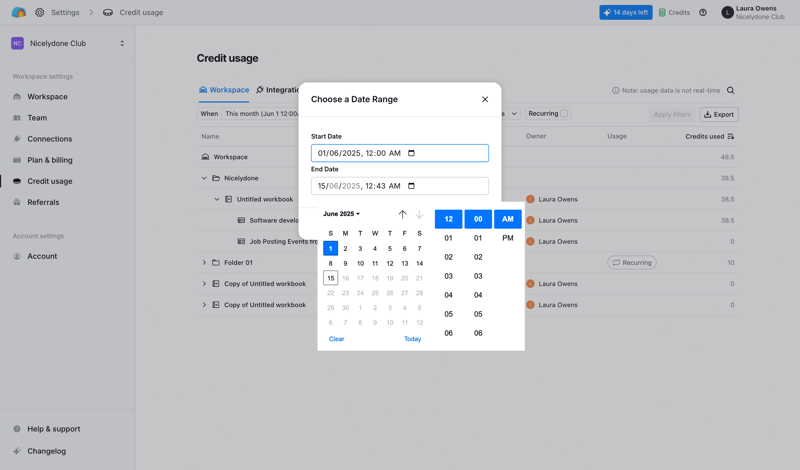Click the Referrals sidebar icon
The height and width of the screenshot is (470, 800).
(17, 202)
